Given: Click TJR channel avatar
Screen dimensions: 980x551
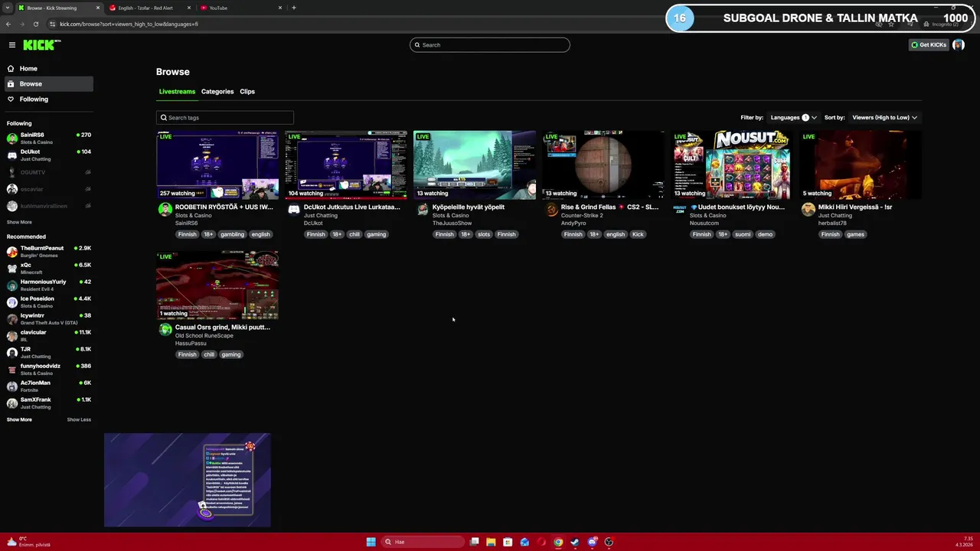Looking at the screenshot, I should click(x=12, y=353).
